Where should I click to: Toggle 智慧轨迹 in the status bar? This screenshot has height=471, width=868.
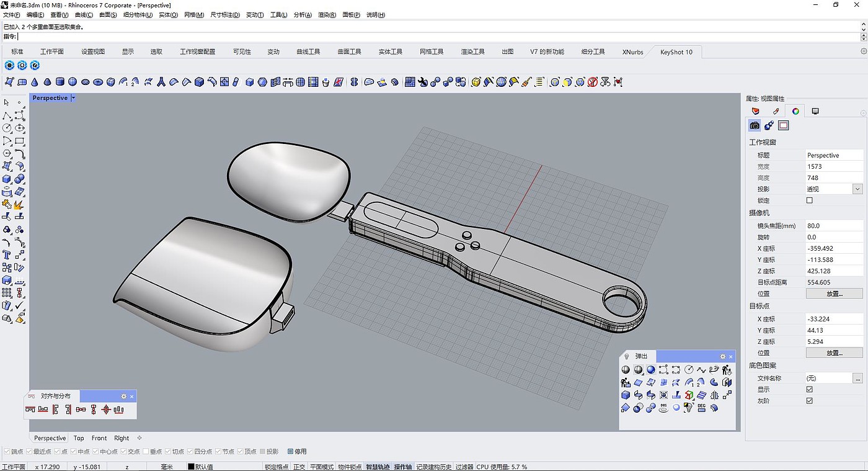(x=378, y=467)
